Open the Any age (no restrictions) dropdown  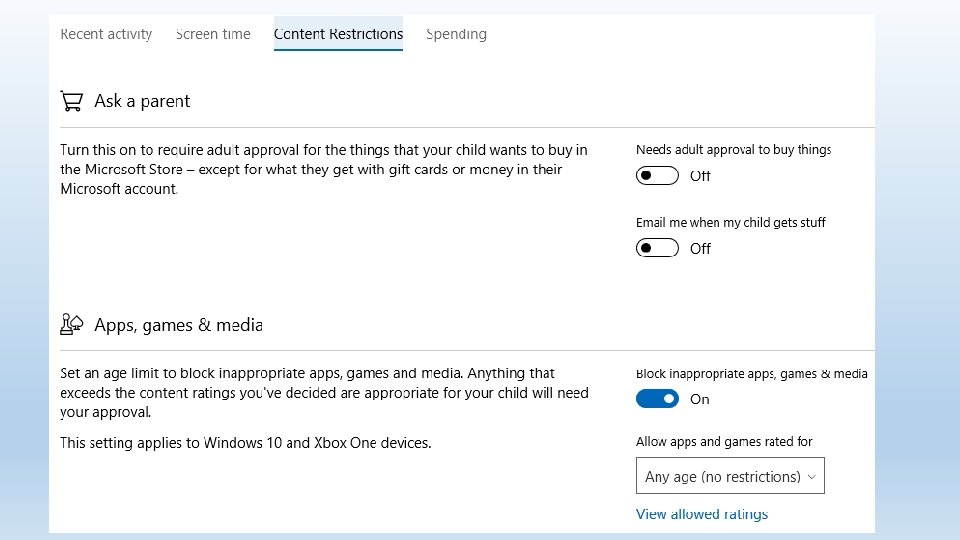pos(729,477)
